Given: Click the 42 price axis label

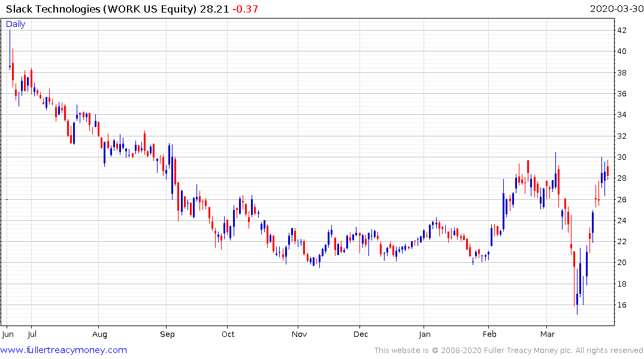Looking at the screenshot, I should tap(621, 31).
